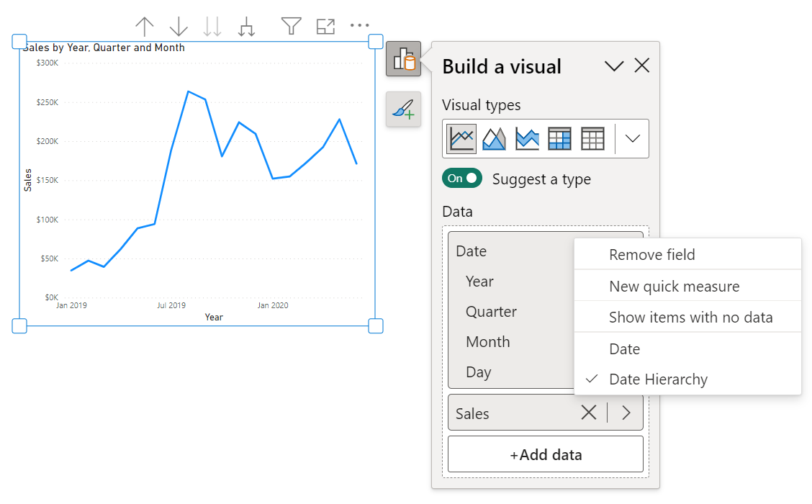Go to next hierarchy level double-arrow icon
The width and height of the screenshot is (812, 504).
tap(212, 27)
